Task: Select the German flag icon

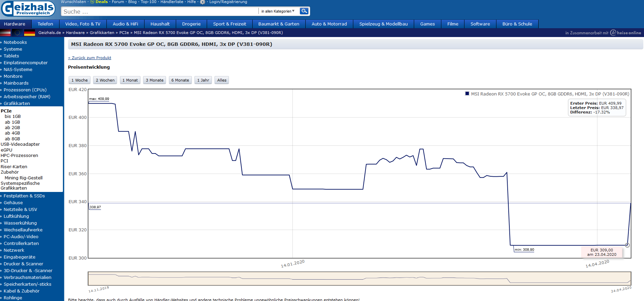Action: pyautogui.click(x=30, y=33)
